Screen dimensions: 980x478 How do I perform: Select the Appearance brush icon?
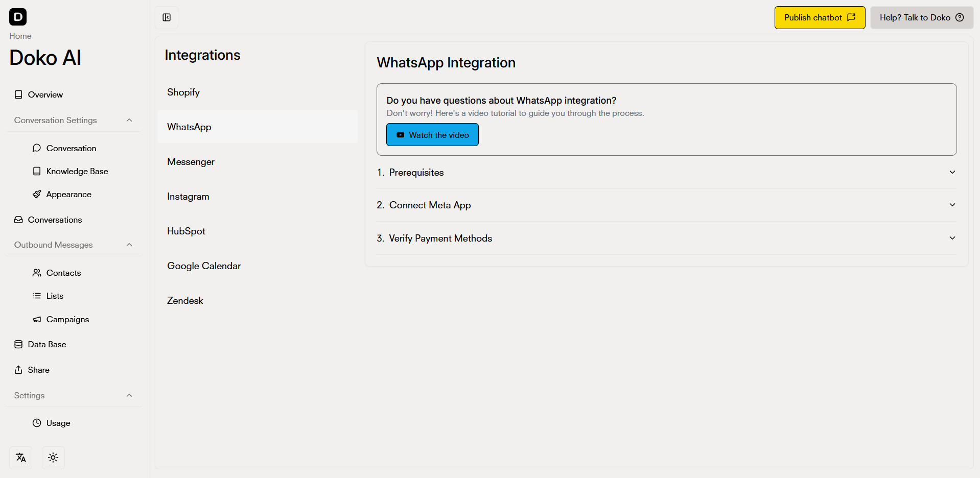[x=36, y=194]
